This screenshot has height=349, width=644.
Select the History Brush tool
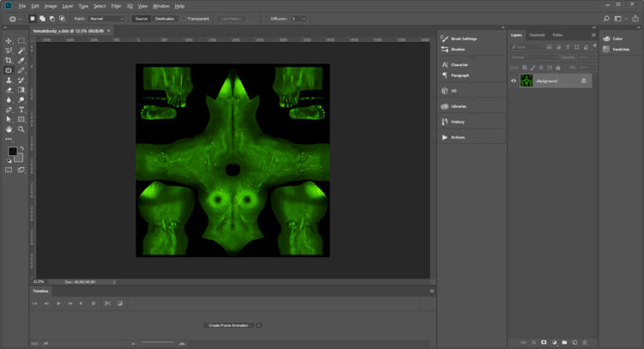tap(21, 81)
